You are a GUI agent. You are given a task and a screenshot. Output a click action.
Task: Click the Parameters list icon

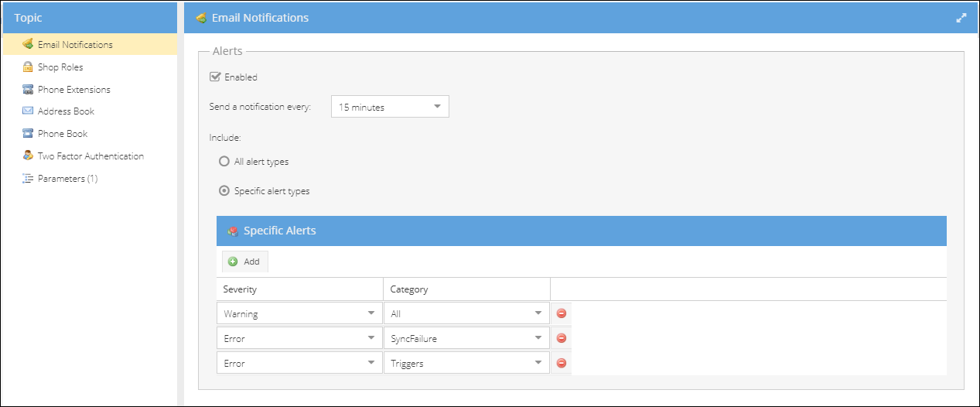point(28,178)
